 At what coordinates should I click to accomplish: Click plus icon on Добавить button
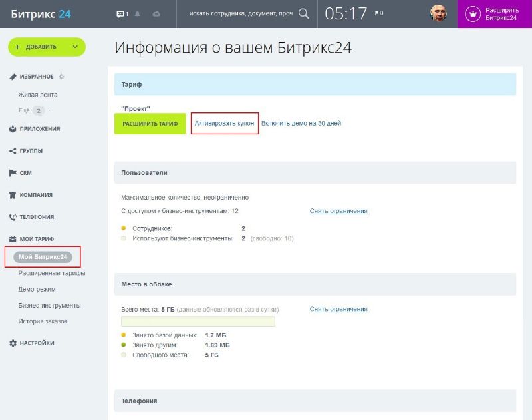18,47
